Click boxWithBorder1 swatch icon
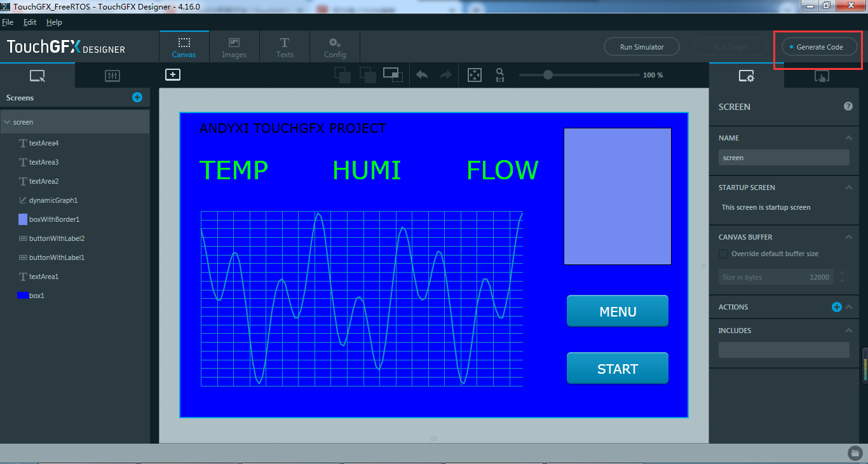 (x=23, y=219)
